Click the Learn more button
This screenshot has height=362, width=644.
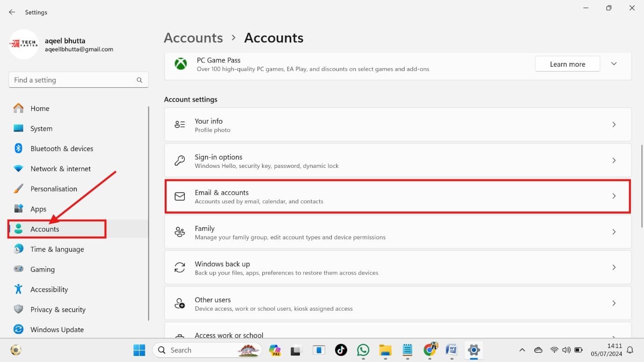(567, 64)
